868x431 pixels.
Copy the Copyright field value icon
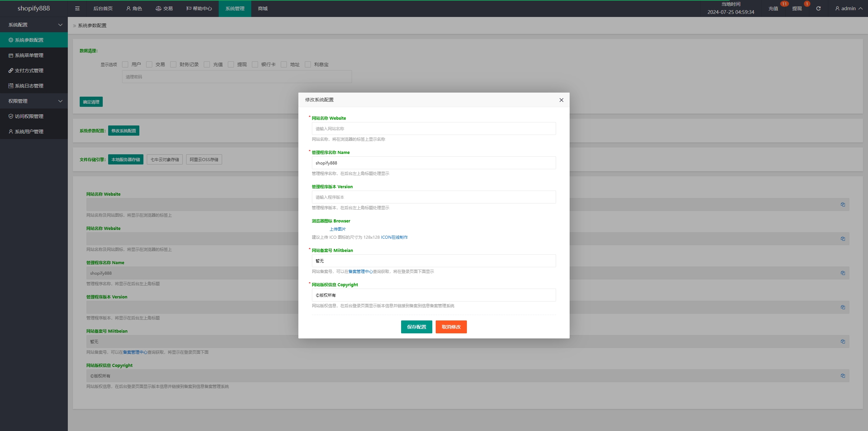pyautogui.click(x=843, y=376)
